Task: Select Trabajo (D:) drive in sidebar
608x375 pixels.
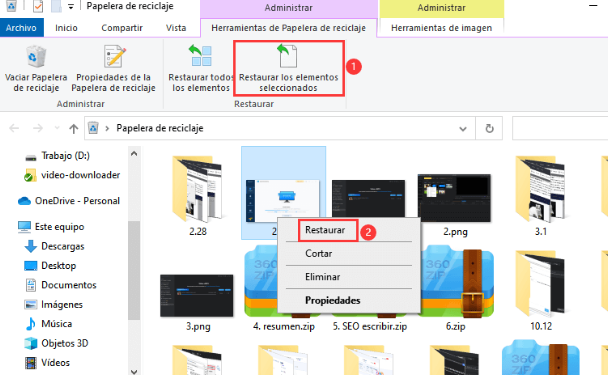Action: click(x=57, y=156)
